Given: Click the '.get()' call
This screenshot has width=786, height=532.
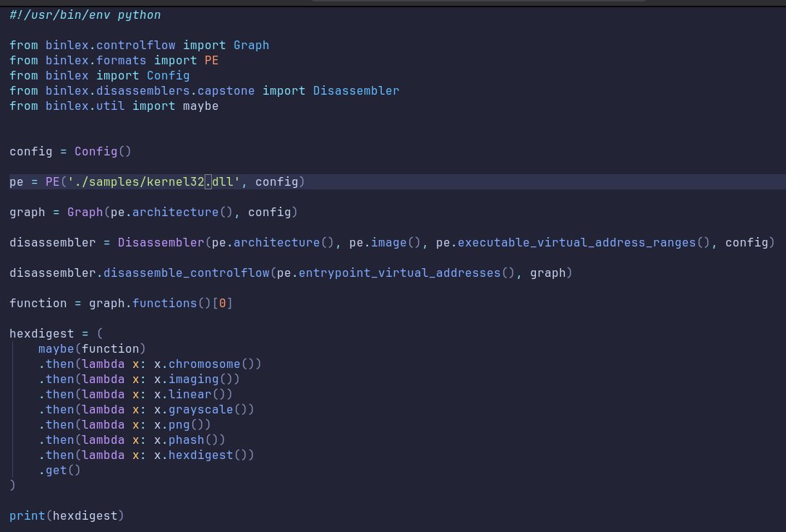Looking at the screenshot, I should coord(59,471).
